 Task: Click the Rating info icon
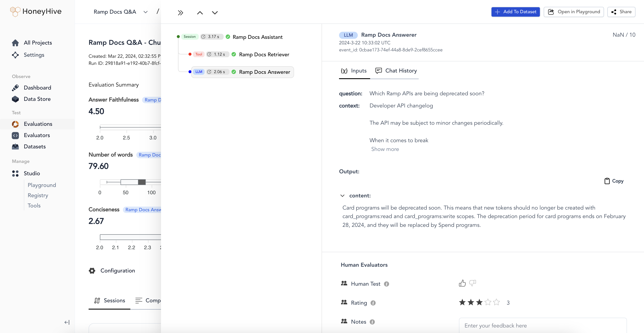coord(373,303)
